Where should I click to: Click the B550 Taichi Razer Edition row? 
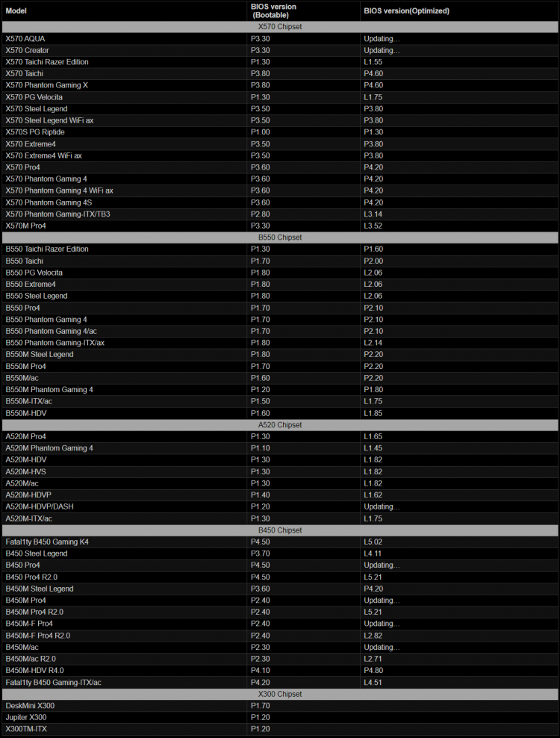(280, 249)
